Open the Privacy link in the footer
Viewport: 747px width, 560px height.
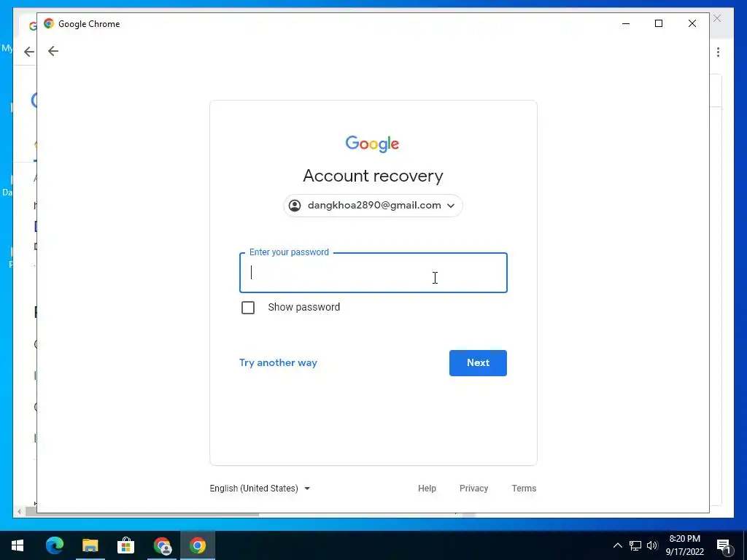tap(473, 488)
